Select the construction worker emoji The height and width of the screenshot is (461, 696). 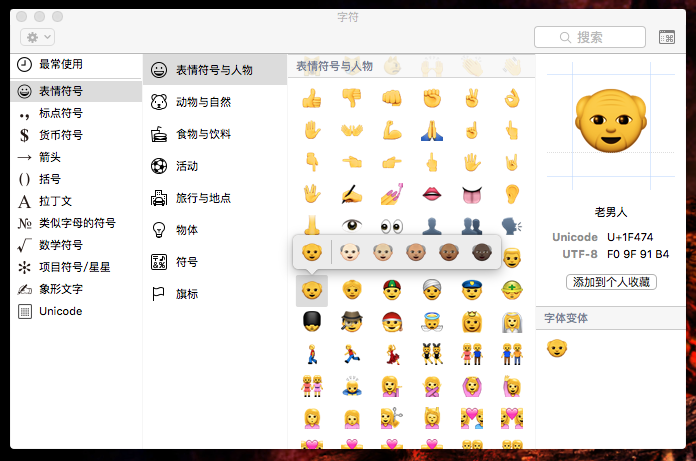[x=512, y=290]
